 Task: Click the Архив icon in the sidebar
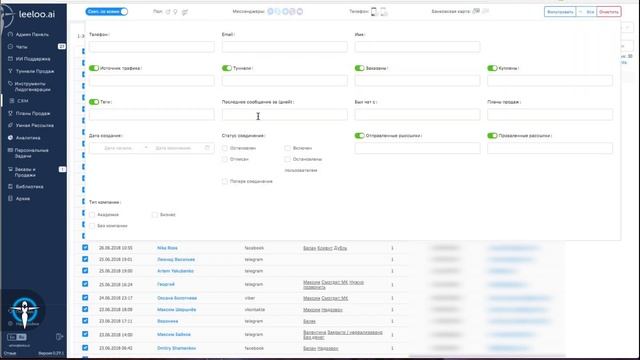[11, 198]
